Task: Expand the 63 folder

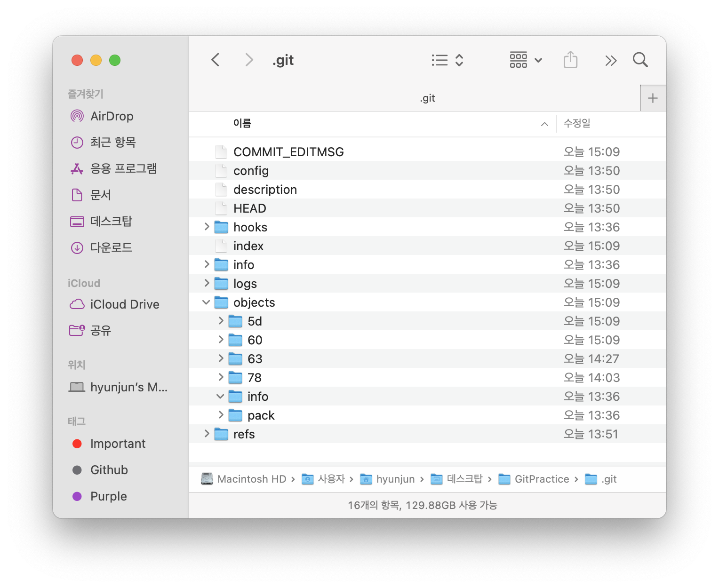Action: [x=221, y=358]
